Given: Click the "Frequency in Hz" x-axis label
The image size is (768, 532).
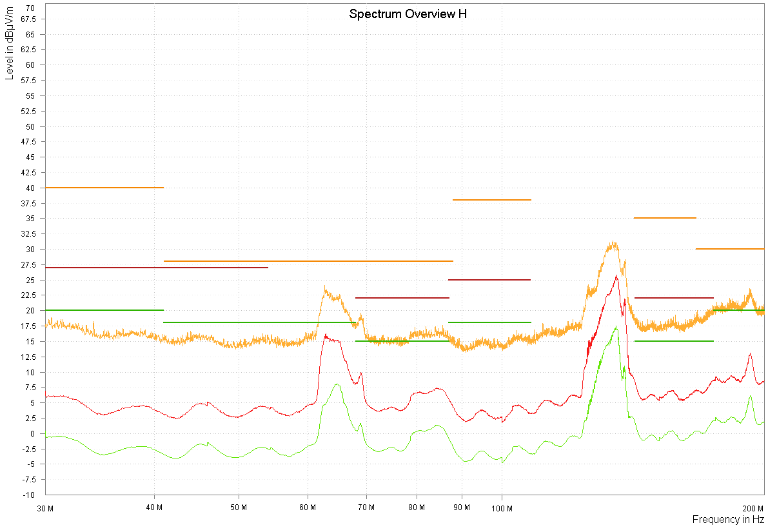Looking at the screenshot, I should pos(728,519).
